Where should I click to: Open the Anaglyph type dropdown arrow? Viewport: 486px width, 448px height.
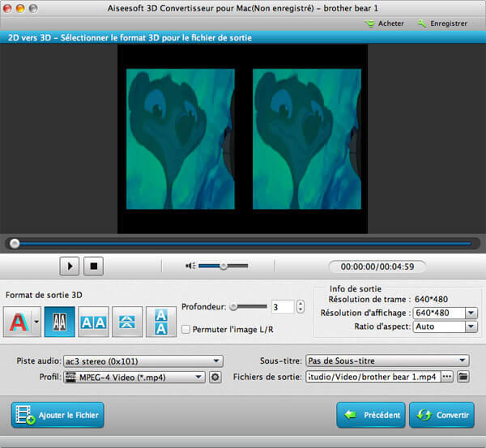point(36,322)
